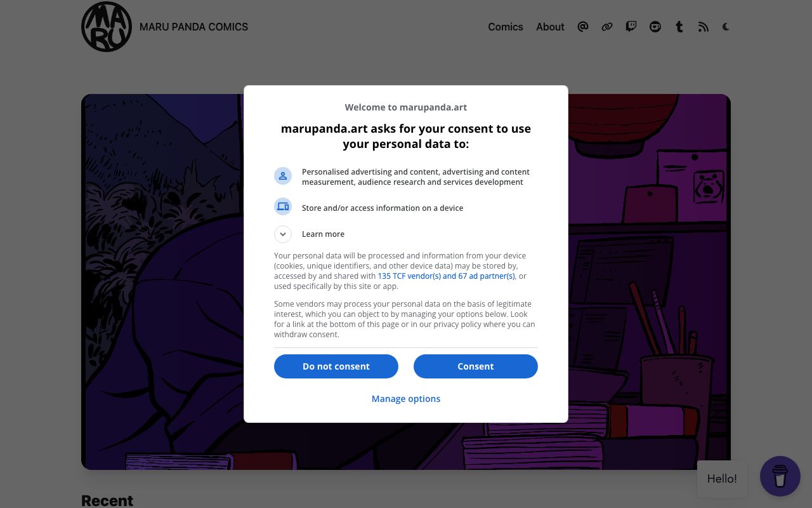Click the RSS feed icon

pos(703,27)
